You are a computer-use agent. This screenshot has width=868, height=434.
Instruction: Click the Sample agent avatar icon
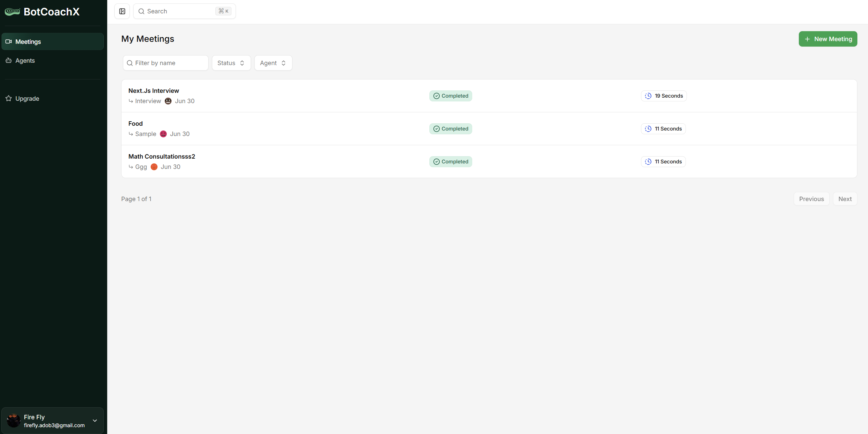point(163,134)
